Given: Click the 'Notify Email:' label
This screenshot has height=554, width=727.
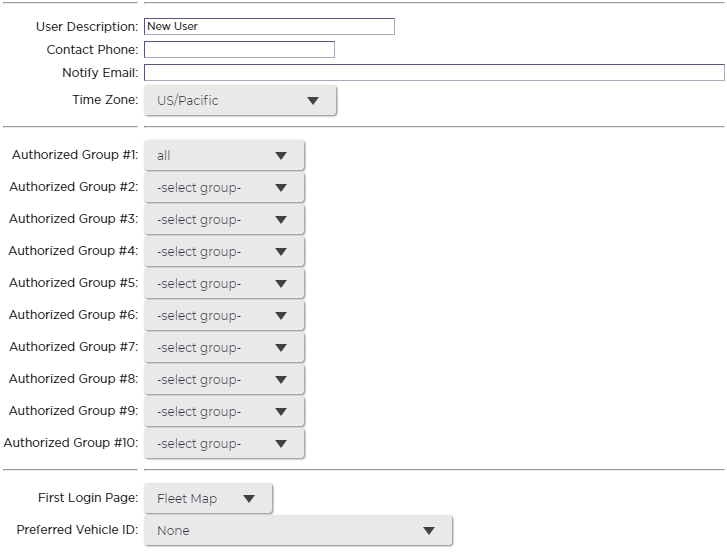Looking at the screenshot, I should tap(100, 73).
